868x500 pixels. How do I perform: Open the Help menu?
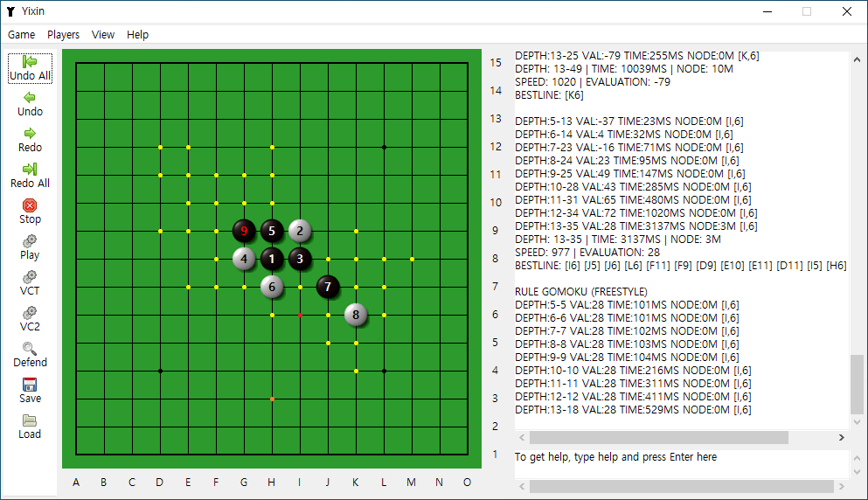click(137, 34)
